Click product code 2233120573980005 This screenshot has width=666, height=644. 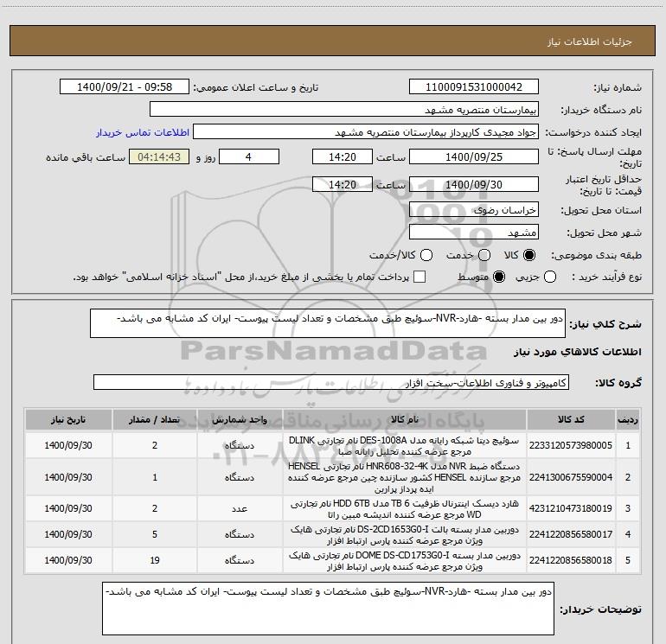(x=571, y=445)
